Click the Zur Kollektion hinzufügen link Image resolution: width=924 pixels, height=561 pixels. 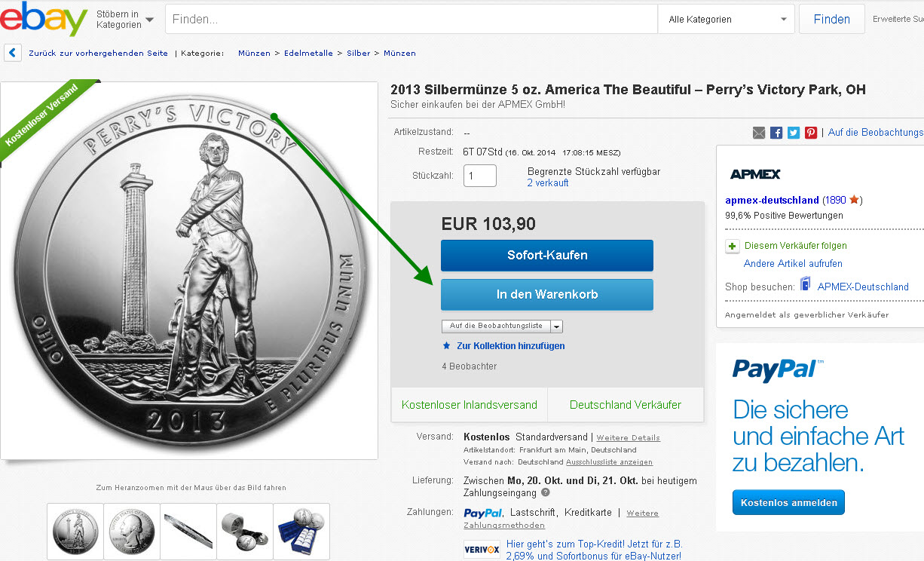coord(510,346)
